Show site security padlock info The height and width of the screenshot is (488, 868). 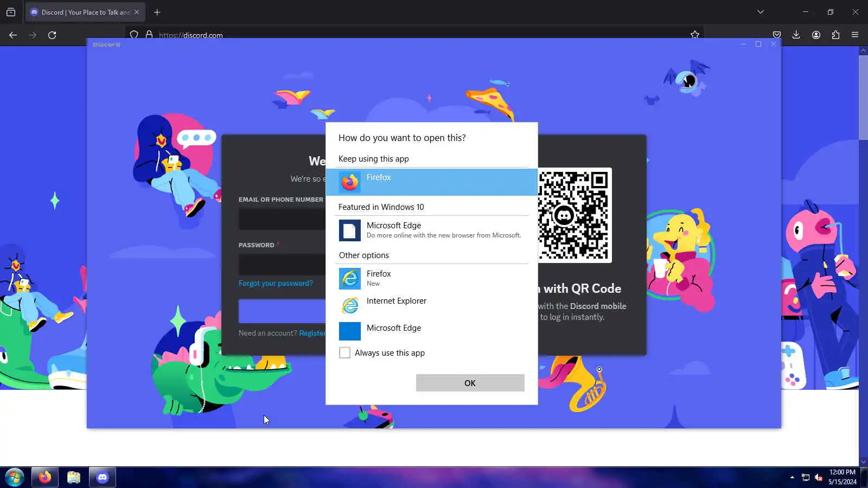pos(149,35)
